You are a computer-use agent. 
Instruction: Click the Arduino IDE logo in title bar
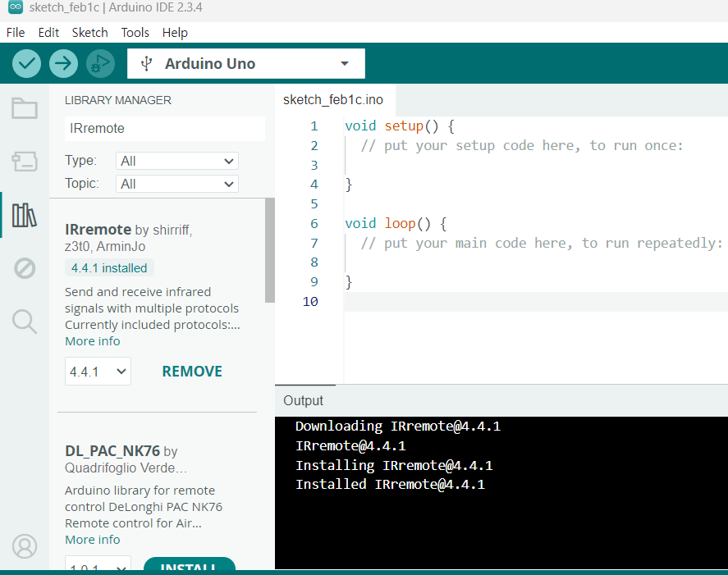pos(16,7)
